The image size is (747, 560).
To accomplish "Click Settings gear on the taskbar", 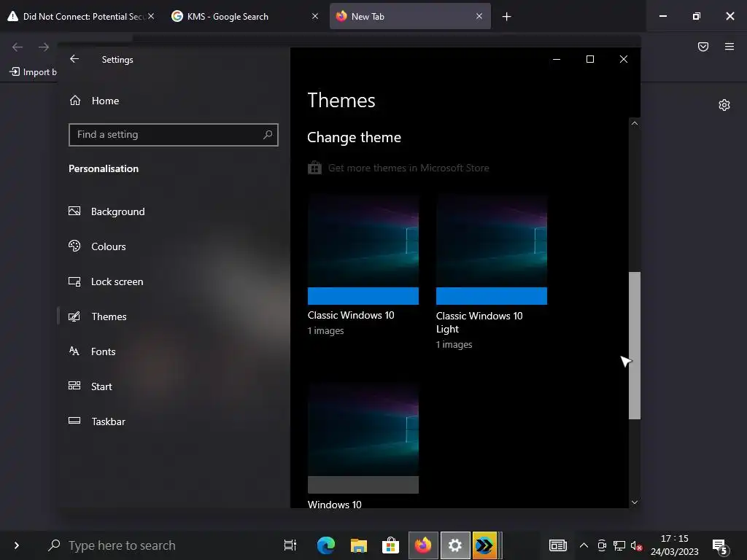I will pos(455,545).
